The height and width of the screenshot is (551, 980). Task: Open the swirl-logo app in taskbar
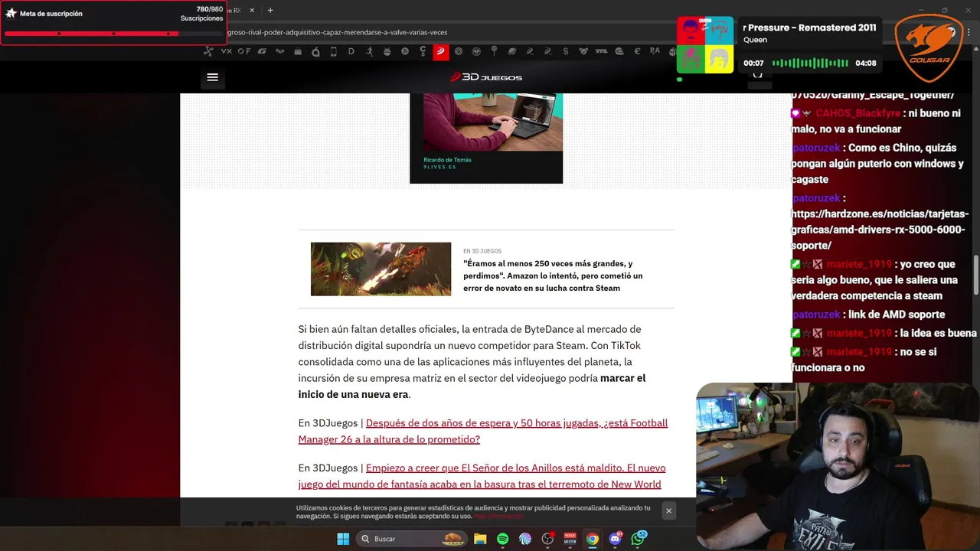pyautogui.click(x=525, y=539)
